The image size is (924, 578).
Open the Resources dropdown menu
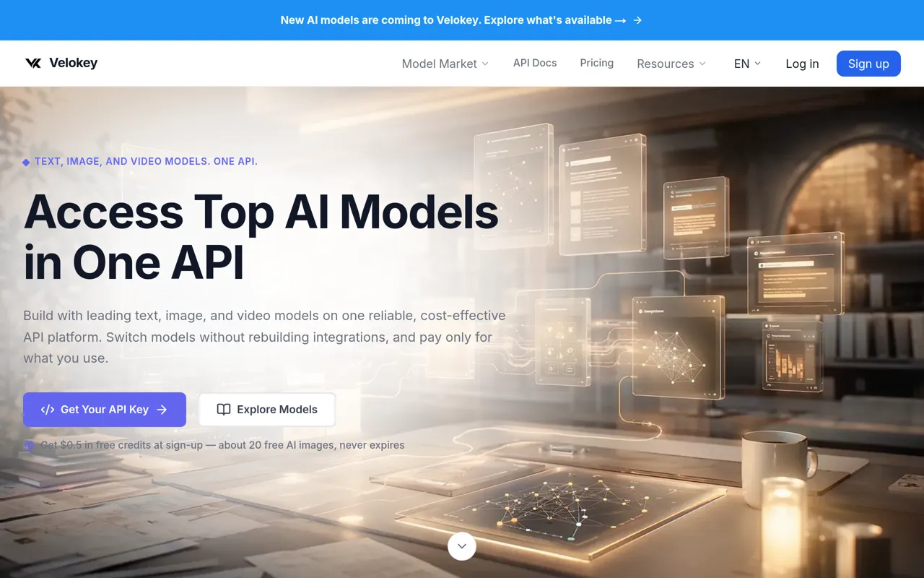pos(671,64)
